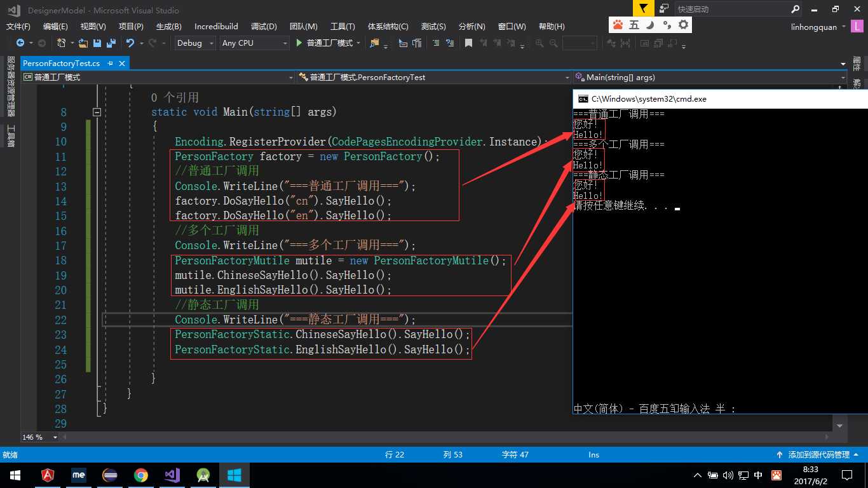868x488 pixels.
Task: Click the Save All icon
Action: [x=111, y=43]
